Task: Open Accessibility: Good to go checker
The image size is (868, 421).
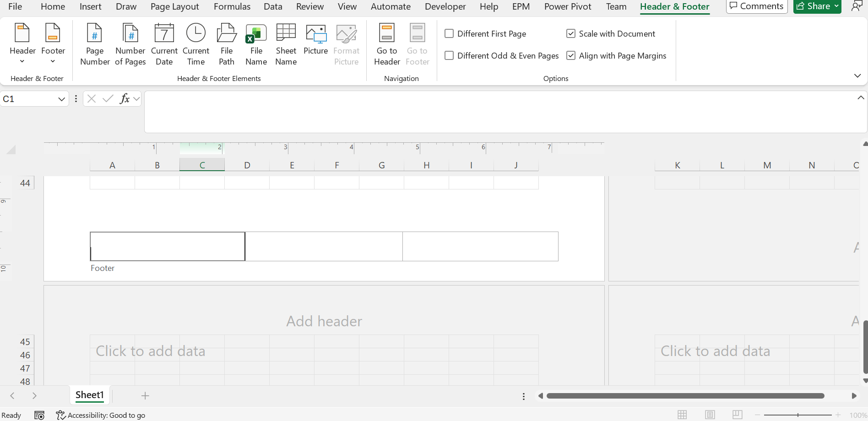Action: coord(101,415)
